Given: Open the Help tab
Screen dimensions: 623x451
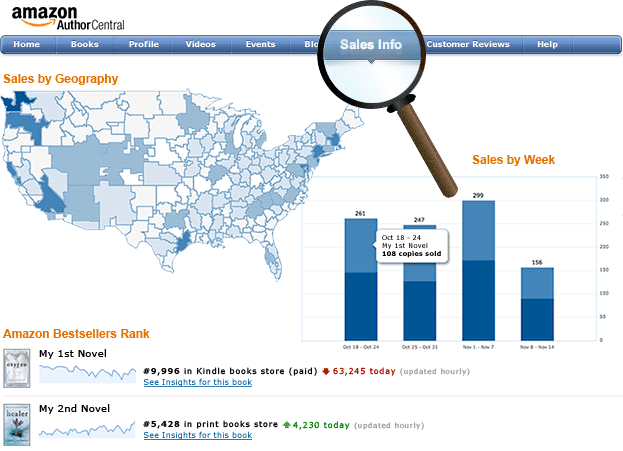Looking at the screenshot, I should [548, 44].
